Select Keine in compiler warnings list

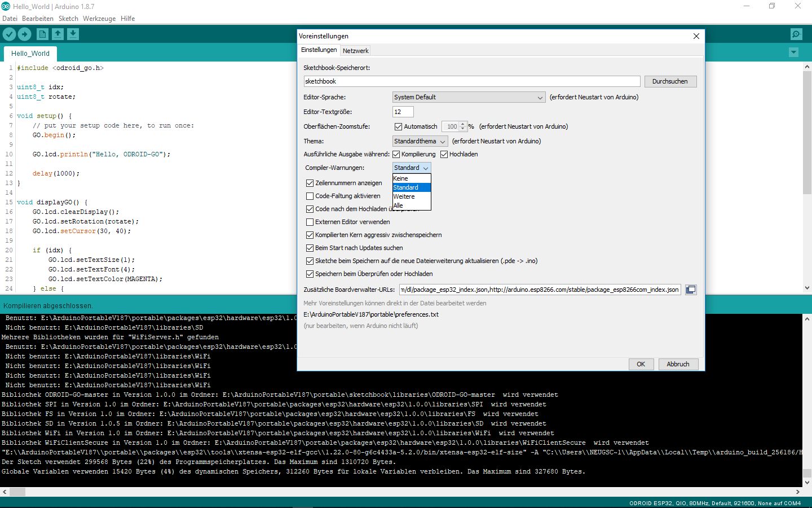[x=412, y=178]
